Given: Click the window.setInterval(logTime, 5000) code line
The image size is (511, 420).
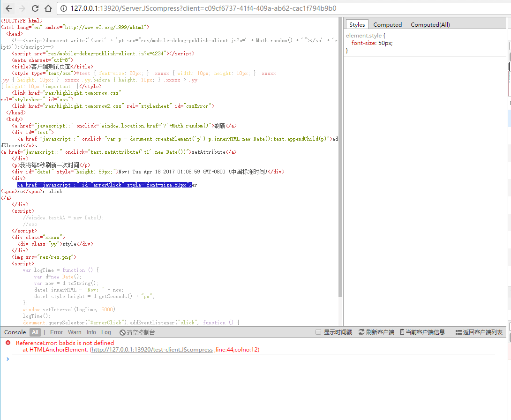Looking at the screenshot, I should point(70,309).
